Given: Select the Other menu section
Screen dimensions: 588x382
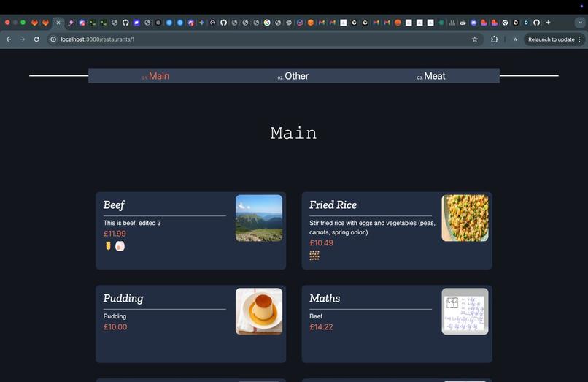Looking at the screenshot, I should pos(293,76).
